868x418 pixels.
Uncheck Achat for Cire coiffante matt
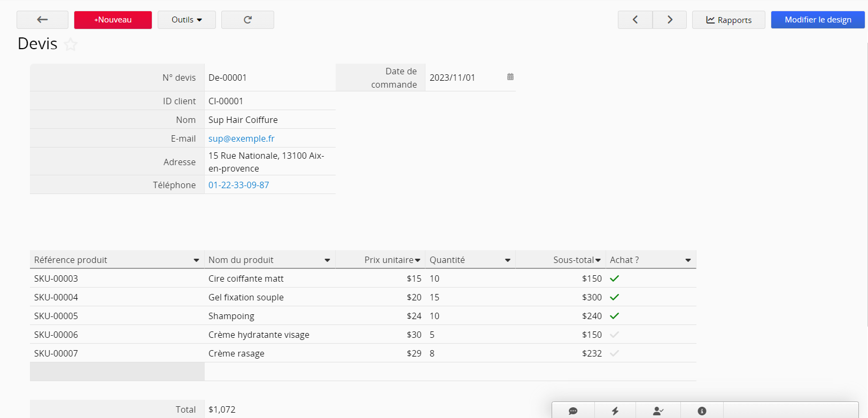[615, 278]
